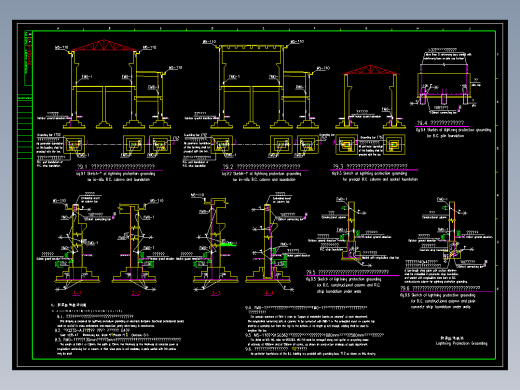Image resolution: width=520 pixels, height=390 pixels.
Task: Click the right socket foundation plan in 19.3
Action: (x=394, y=145)
